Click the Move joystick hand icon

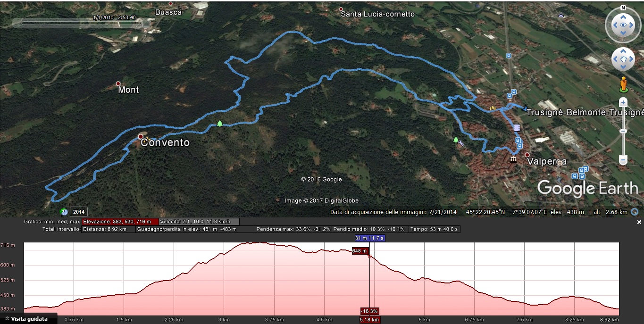[x=623, y=59]
